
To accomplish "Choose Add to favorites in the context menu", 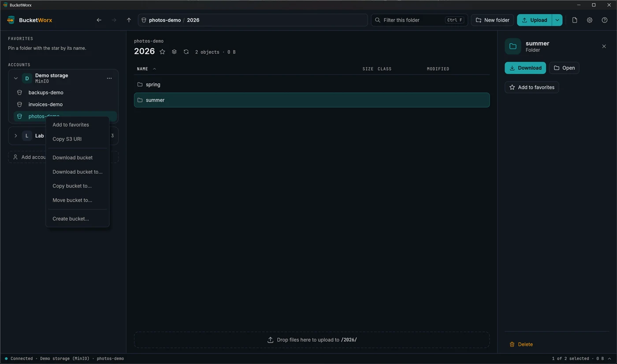I will (78, 125).
